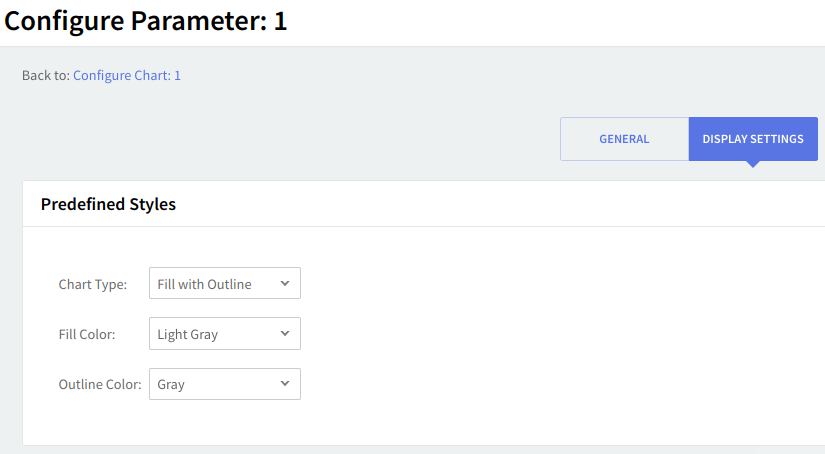This screenshot has height=454, width=825.
Task: Click the "Gray" selected outline value
Action: click(171, 384)
